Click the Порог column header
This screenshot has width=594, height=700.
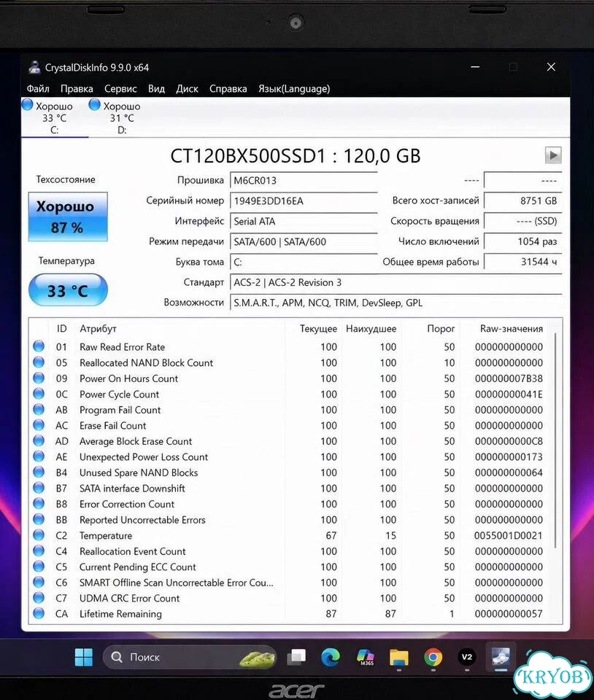coord(441,329)
